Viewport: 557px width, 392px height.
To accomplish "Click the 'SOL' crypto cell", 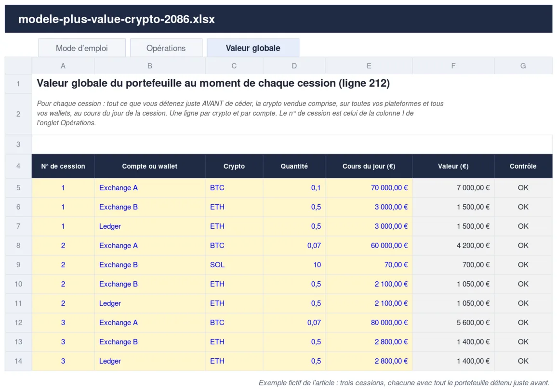I will [x=234, y=265].
